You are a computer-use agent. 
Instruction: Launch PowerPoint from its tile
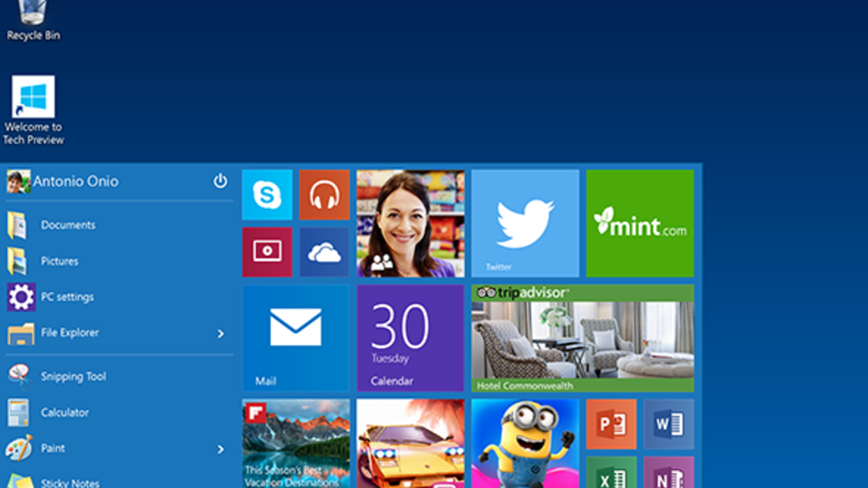[x=611, y=424]
